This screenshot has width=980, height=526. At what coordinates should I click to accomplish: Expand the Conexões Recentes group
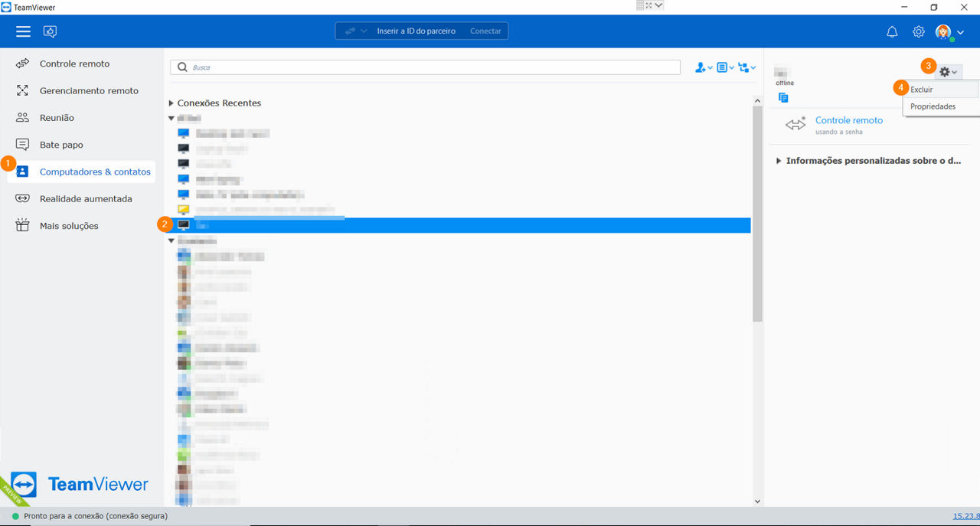[x=171, y=103]
